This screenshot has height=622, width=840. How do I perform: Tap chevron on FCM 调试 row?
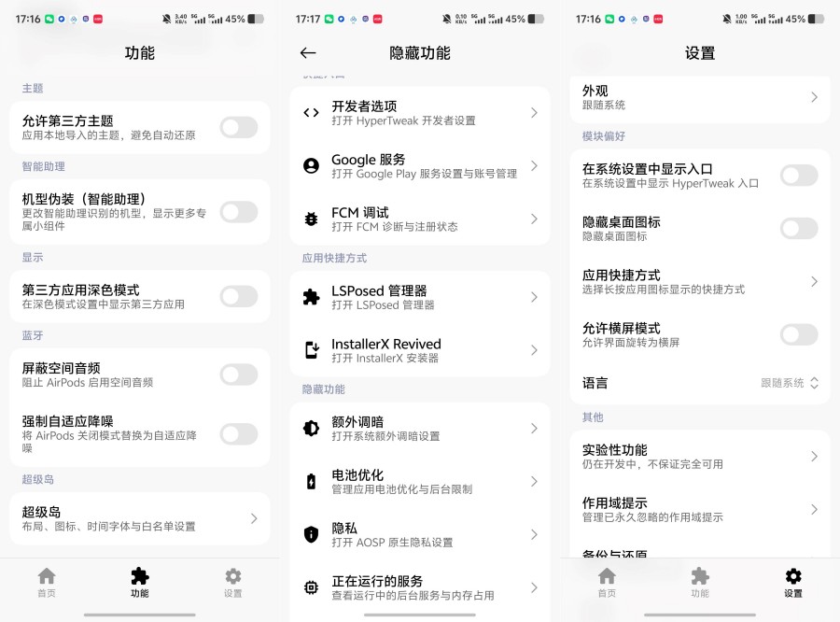pyautogui.click(x=534, y=219)
